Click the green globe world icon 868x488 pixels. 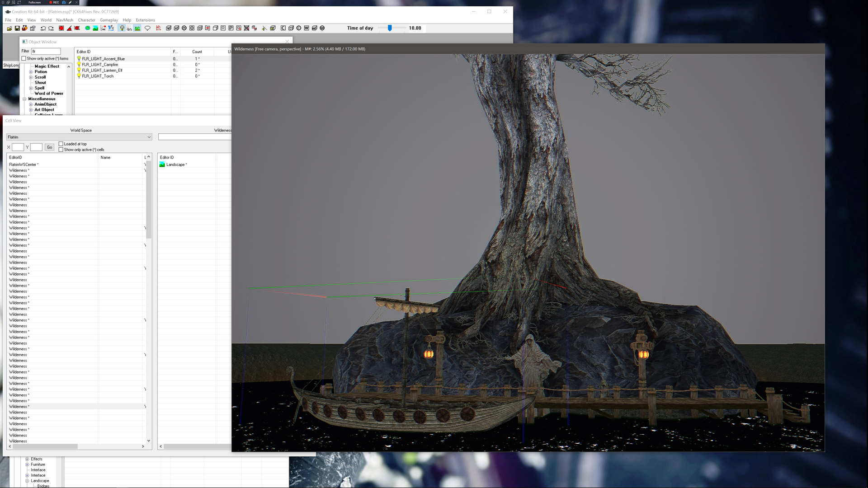point(88,28)
